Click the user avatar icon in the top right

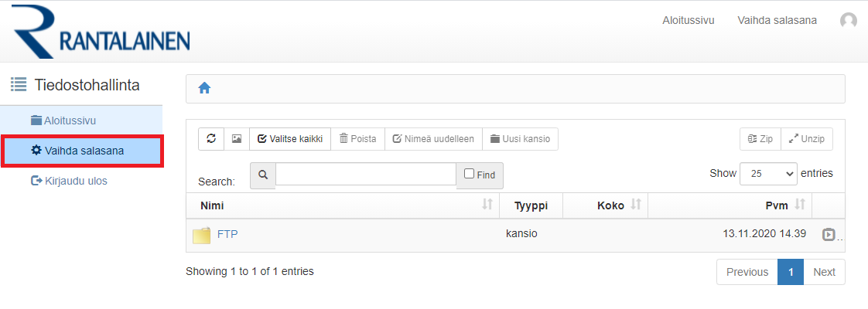pos(849,21)
